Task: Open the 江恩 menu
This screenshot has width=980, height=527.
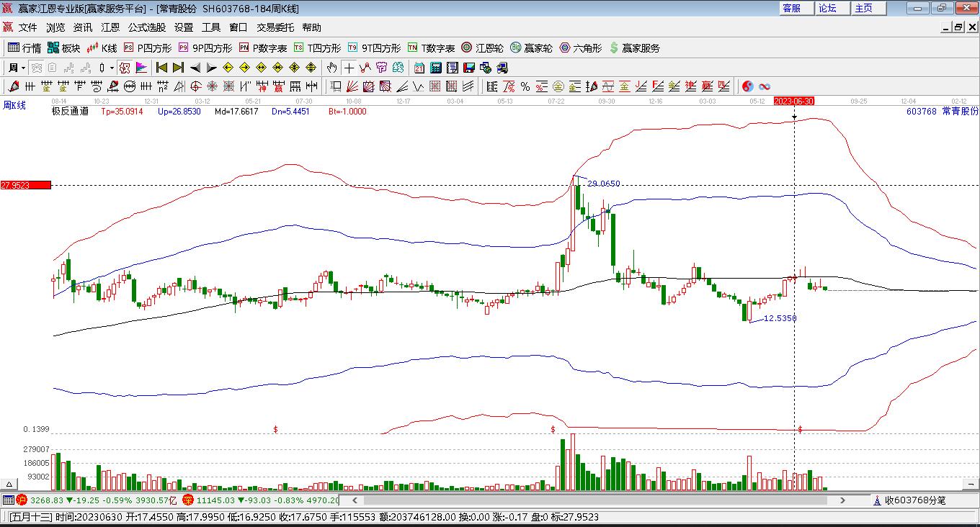Action: [110, 27]
